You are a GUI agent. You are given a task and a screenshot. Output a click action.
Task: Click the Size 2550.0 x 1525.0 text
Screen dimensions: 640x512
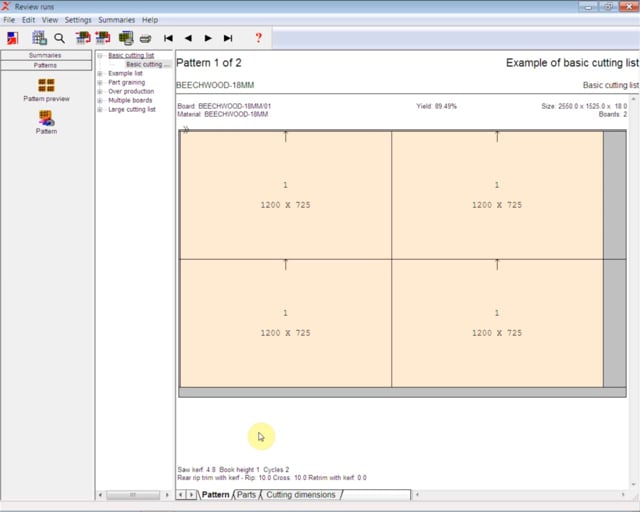click(x=584, y=106)
